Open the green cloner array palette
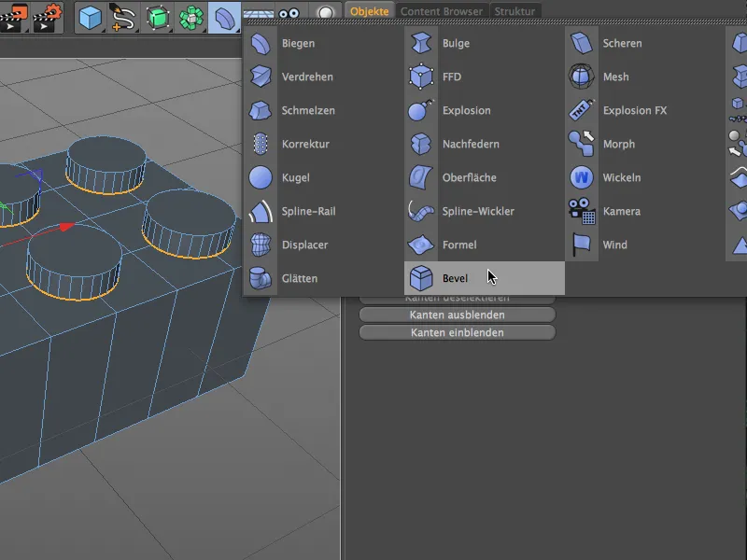The width and height of the screenshot is (747, 560). point(191,18)
